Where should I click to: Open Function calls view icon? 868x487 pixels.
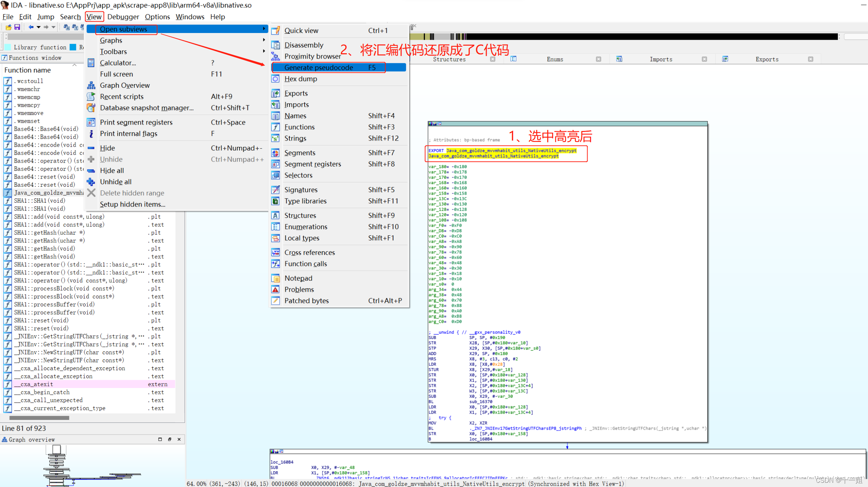pyautogui.click(x=275, y=263)
